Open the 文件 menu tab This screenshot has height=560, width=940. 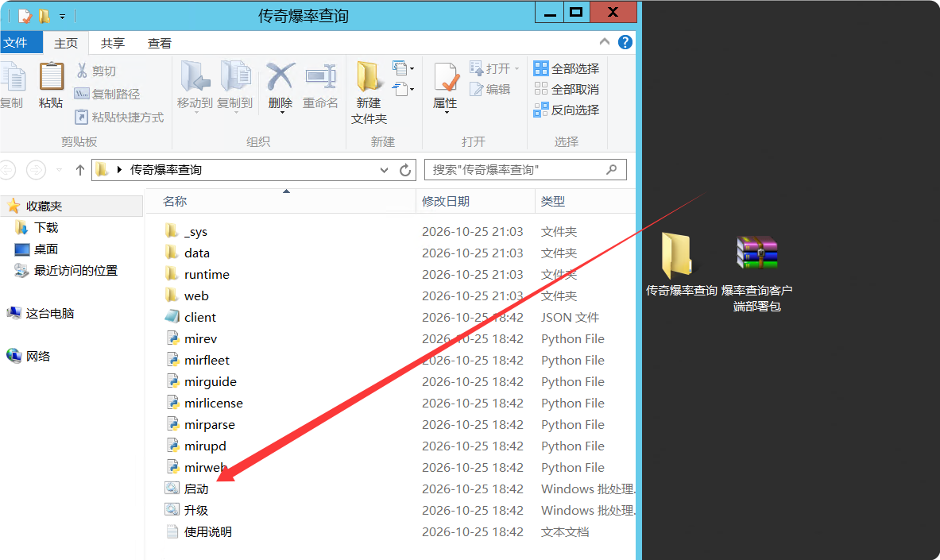pos(21,43)
